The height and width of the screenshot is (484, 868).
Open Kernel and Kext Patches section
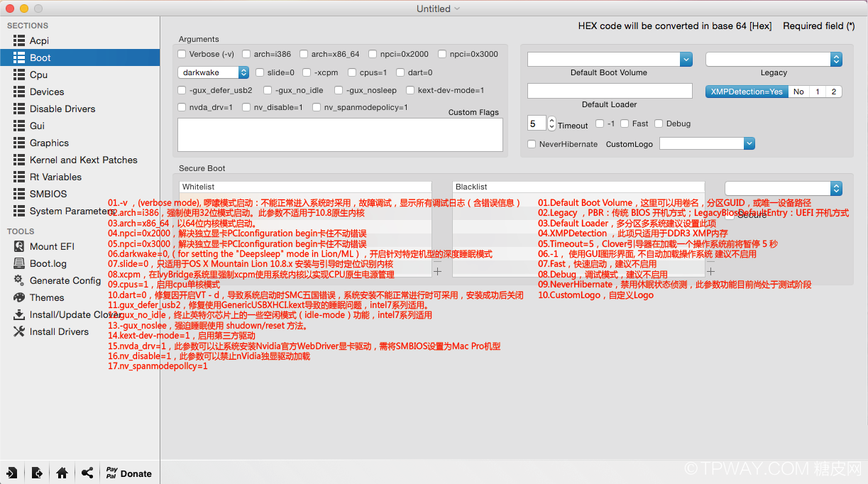tap(79, 160)
